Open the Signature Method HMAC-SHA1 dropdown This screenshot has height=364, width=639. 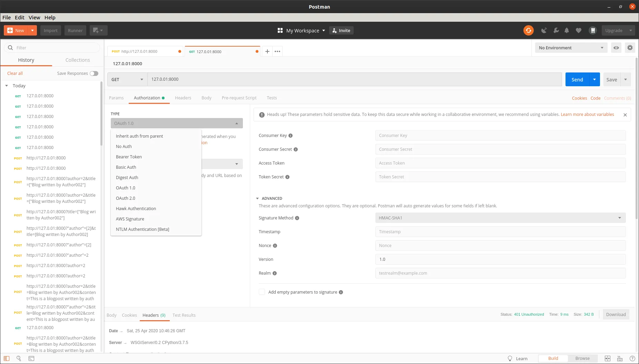tap(500, 218)
